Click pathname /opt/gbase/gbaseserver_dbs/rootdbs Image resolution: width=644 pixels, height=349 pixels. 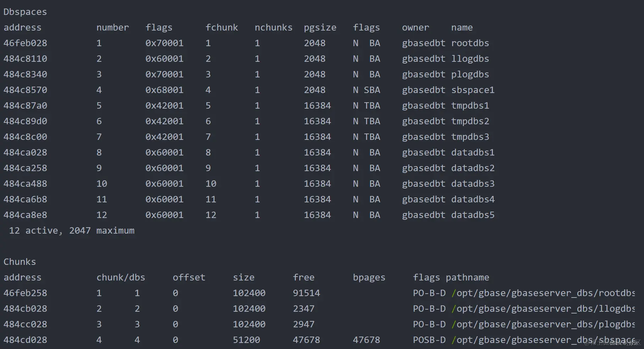544,293
